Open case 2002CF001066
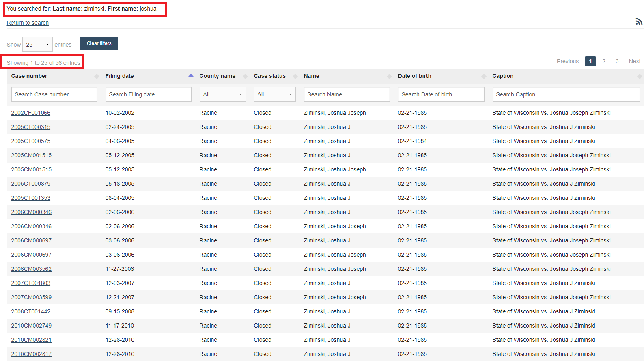The width and height of the screenshot is (644, 362). click(x=31, y=113)
